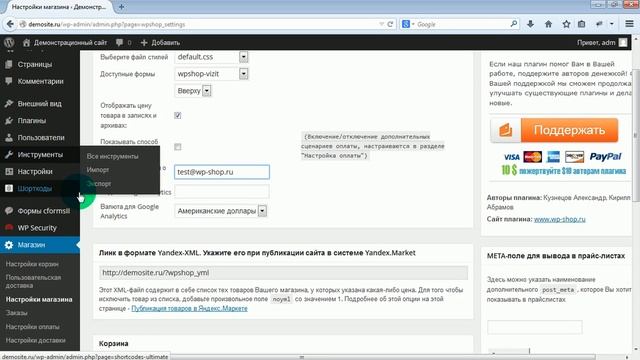Open the browser downloads arrow icon
The image size is (640, 360).
530,24
